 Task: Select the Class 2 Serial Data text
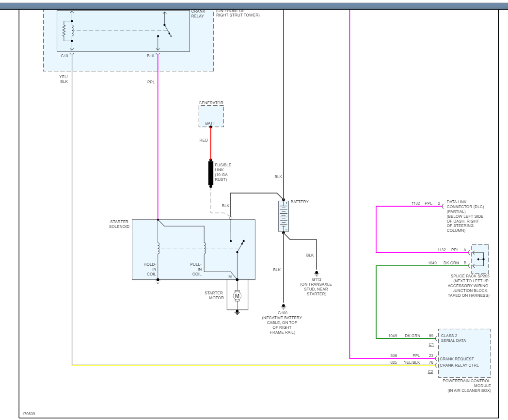pyautogui.click(x=453, y=338)
